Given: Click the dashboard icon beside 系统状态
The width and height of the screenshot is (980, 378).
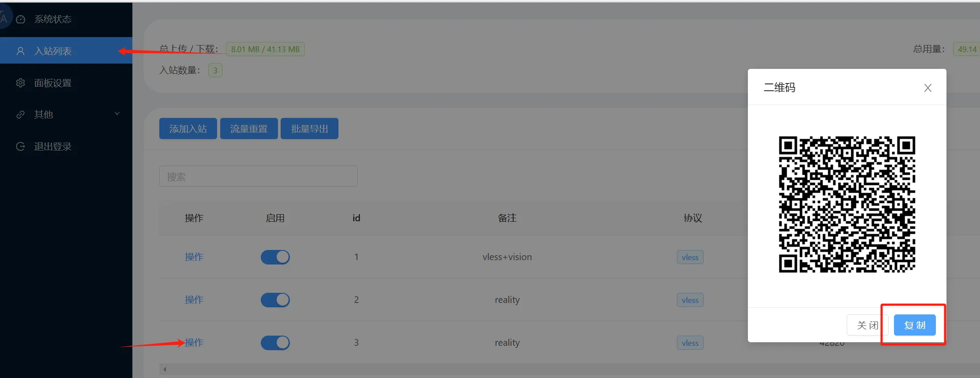Looking at the screenshot, I should point(20,19).
